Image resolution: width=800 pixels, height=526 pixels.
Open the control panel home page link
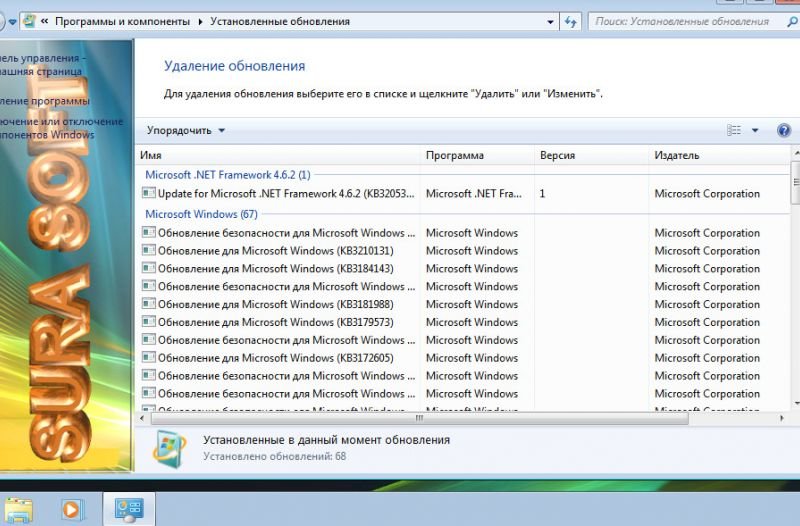[x=41, y=65]
